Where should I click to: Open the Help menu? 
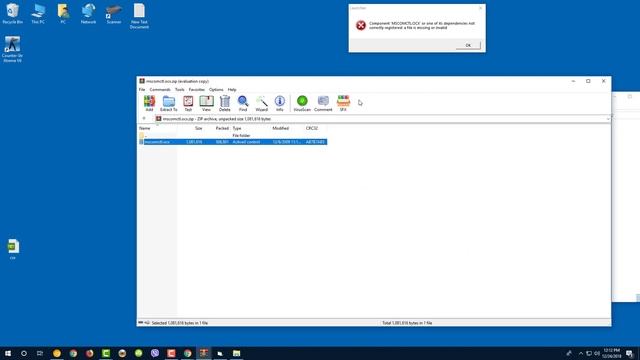[232, 89]
